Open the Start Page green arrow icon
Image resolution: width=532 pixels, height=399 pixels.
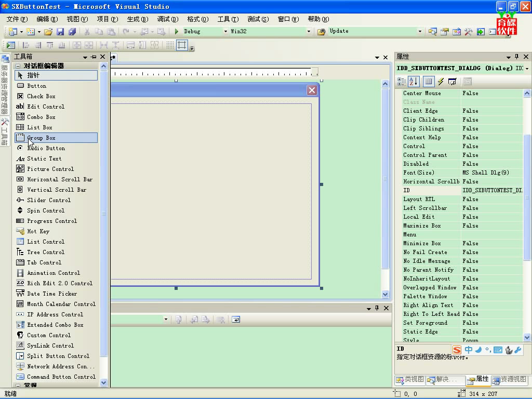click(481, 32)
